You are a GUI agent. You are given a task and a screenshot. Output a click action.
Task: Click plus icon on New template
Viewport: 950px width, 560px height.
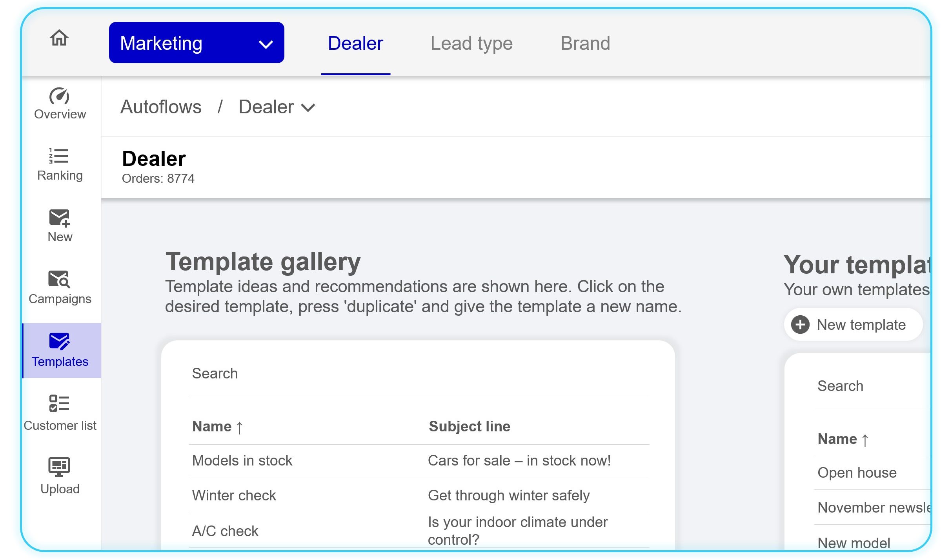[800, 325]
